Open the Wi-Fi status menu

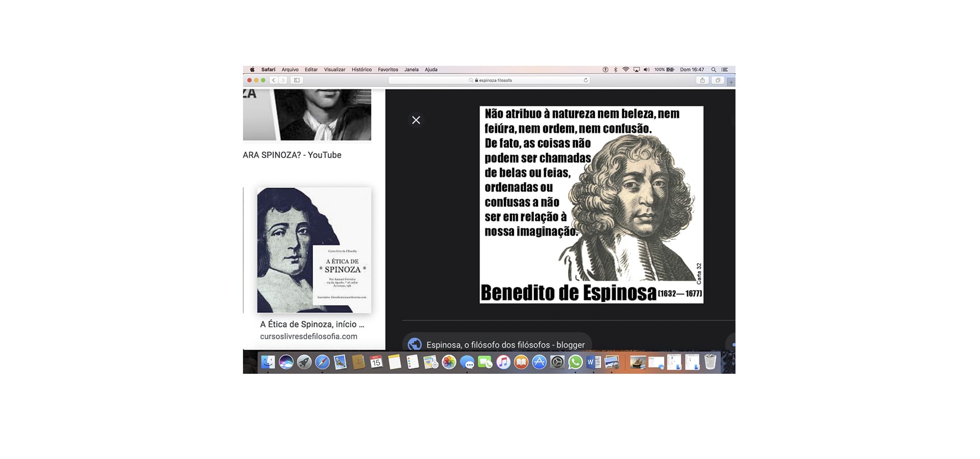coord(626,69)
